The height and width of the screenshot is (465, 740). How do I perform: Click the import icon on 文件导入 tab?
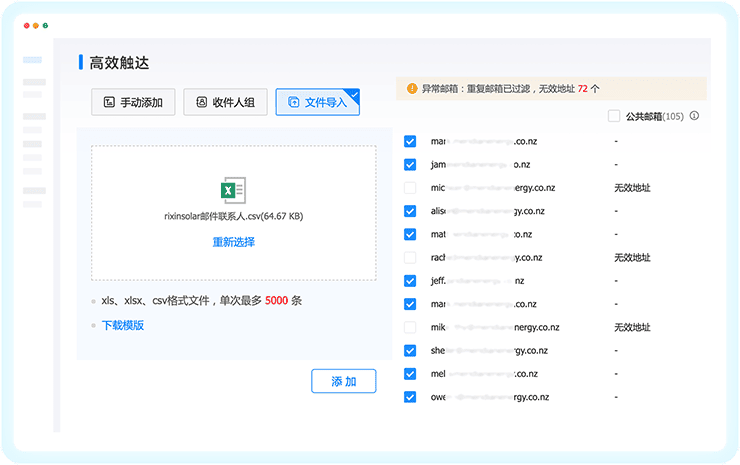click(293, 102)
